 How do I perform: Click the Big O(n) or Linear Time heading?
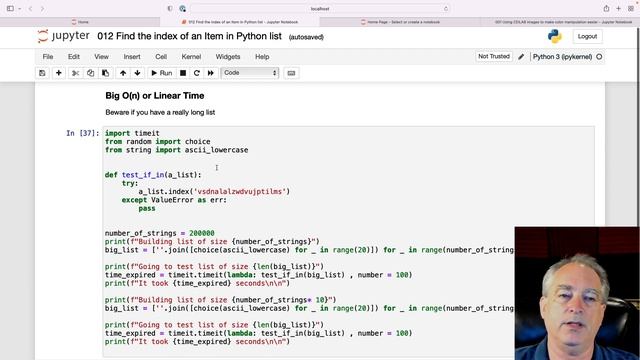pos(155,96)
